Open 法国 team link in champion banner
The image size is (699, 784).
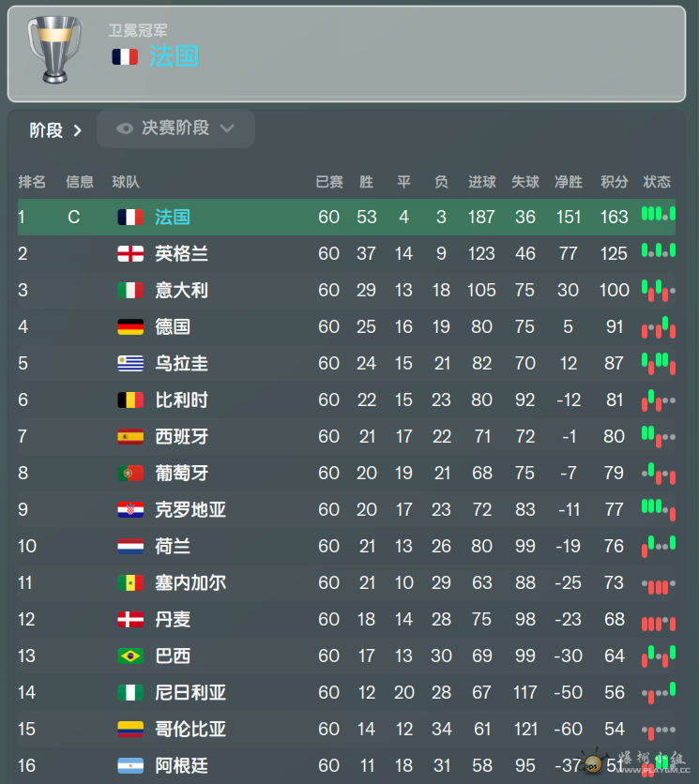(175, 56)
